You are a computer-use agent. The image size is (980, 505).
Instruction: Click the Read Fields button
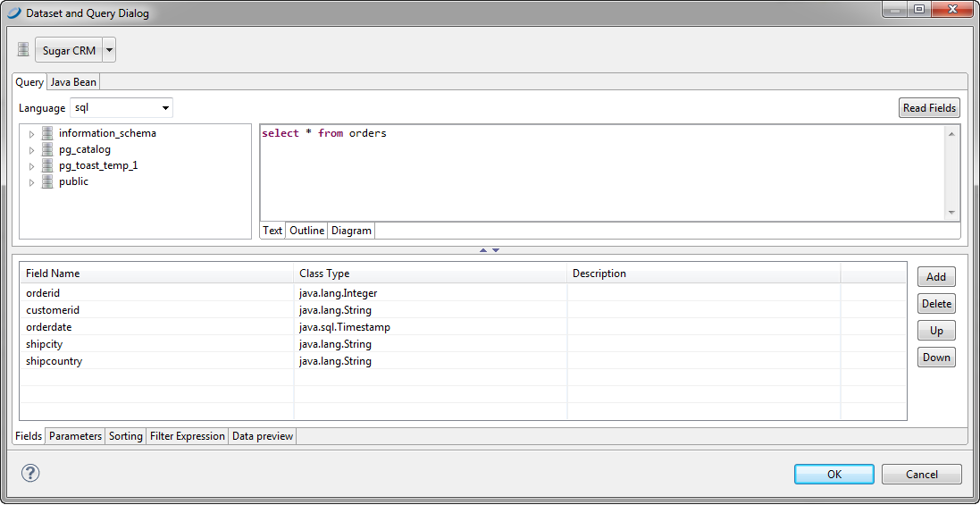tap(929, 107)
